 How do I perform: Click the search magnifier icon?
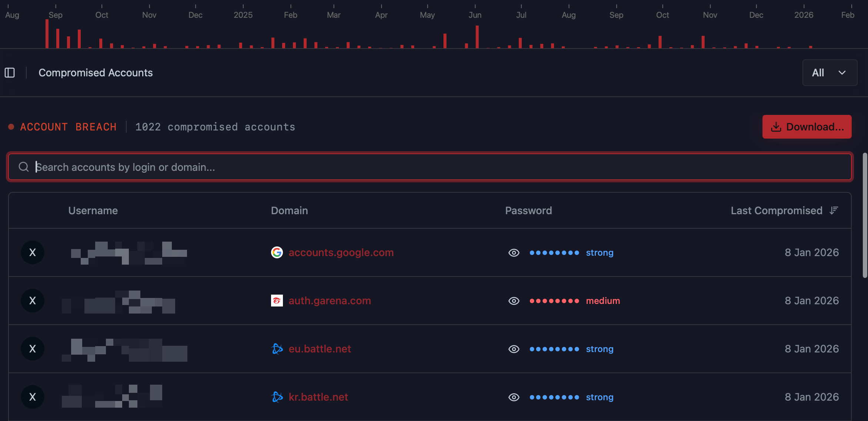tap(24, 167)
